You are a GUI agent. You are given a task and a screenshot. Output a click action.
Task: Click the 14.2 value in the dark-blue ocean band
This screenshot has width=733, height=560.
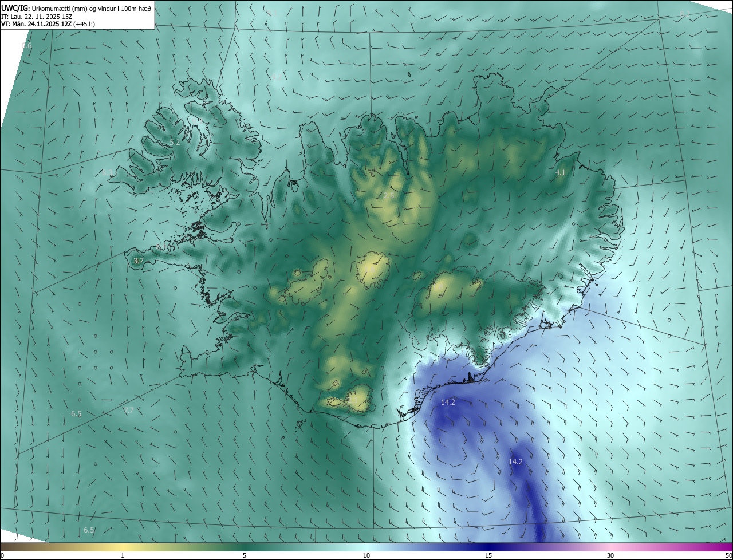click(x=516, y=462)
